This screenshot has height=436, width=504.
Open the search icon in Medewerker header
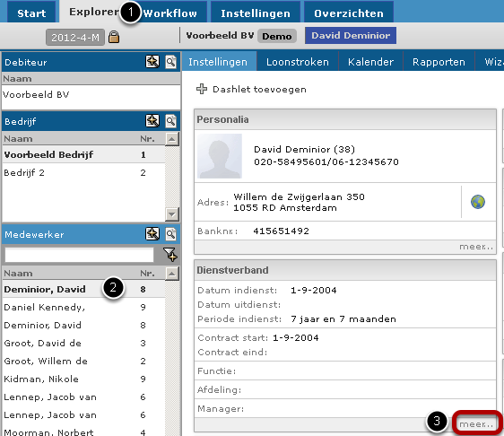coord(170,234)
